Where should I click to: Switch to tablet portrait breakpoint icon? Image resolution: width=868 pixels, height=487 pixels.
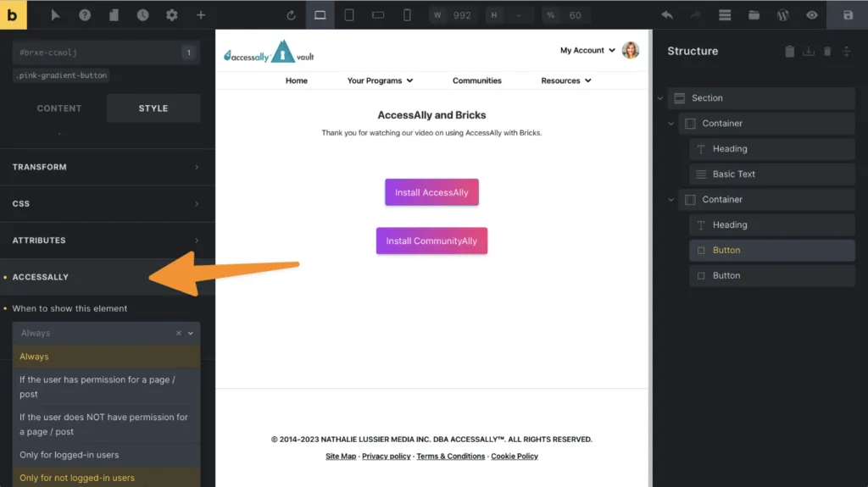tap(349, 15)
